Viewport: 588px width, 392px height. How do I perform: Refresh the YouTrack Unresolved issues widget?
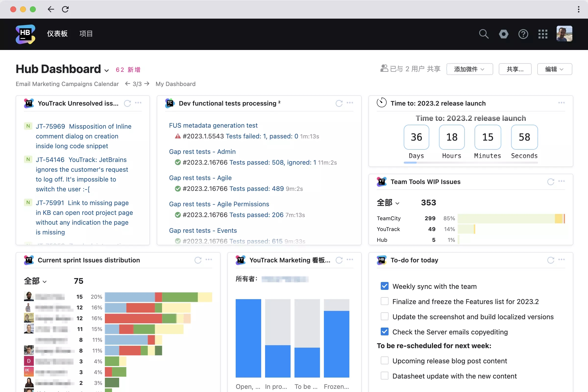click(127, 103)
